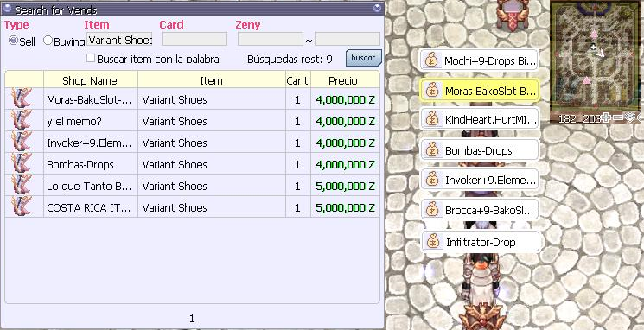Click shoes icon in COSTA RICA IT row
Screen dimensions: 644x330
tap(22, 206)
